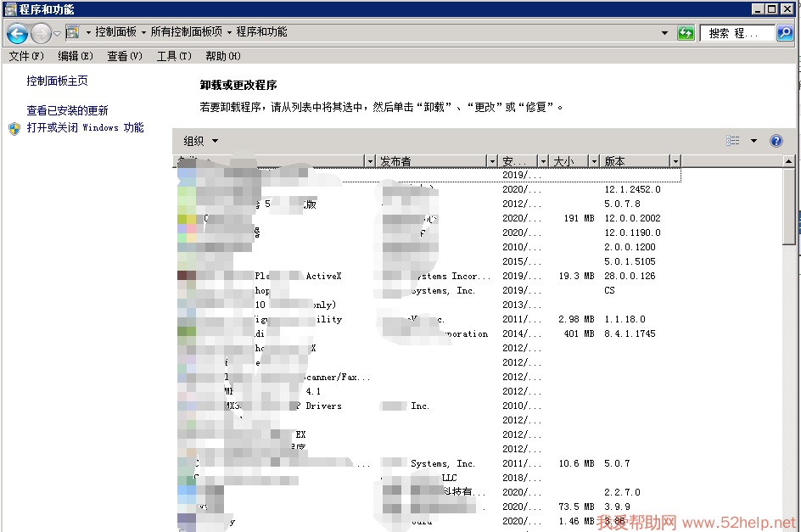Click the change view icon

[x=733, y=141]
